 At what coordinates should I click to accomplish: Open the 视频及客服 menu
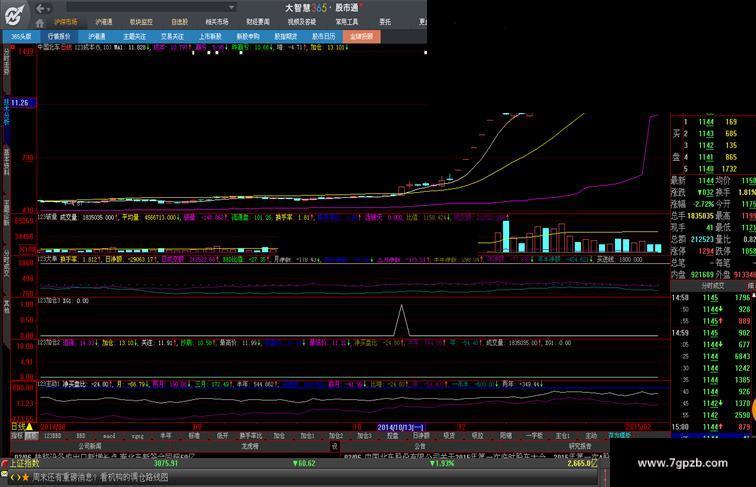pos(302,22)
